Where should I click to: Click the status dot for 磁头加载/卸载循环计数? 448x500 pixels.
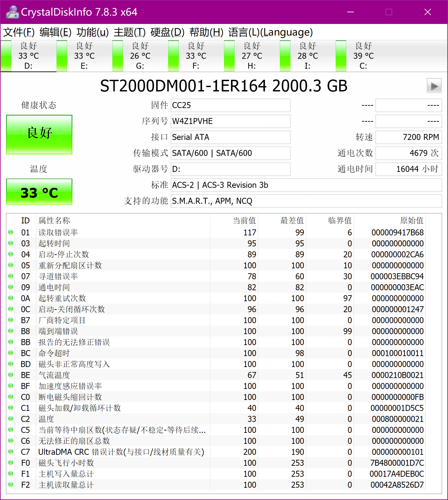click(11, 408)
